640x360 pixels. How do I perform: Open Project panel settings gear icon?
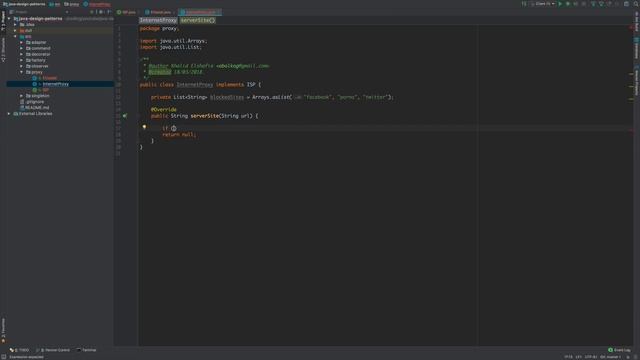coord(101,12)
